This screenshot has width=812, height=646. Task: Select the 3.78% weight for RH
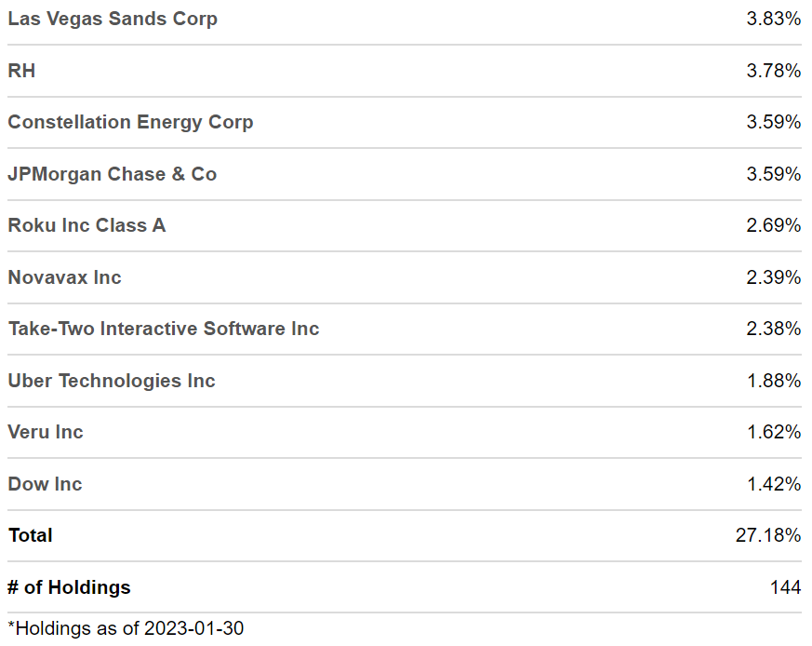click(x=773, y=71)
